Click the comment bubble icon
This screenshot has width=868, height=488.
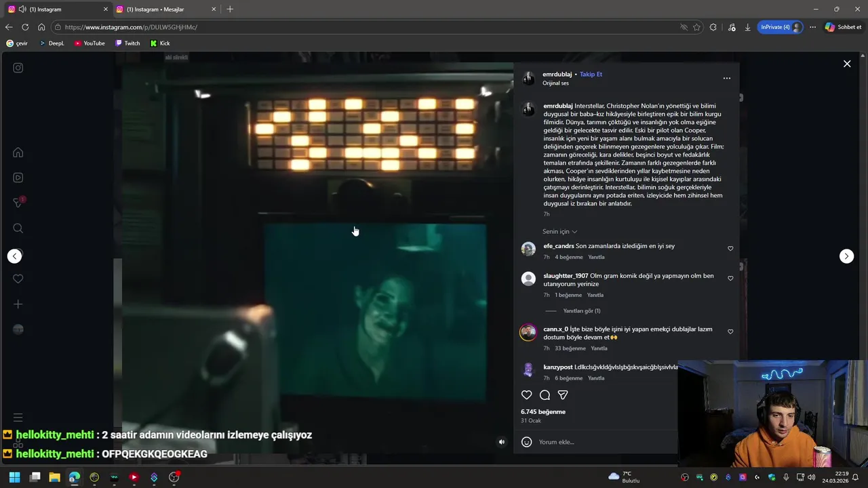(545, 395)
